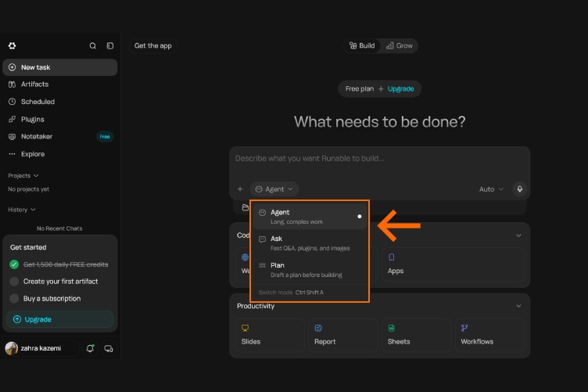Click the Workflows branch icon

[x=464, y=328]
